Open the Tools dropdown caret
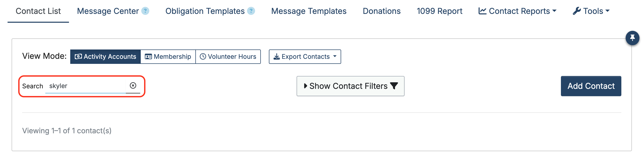Screen dimensions: 644x157 point(607,11)
